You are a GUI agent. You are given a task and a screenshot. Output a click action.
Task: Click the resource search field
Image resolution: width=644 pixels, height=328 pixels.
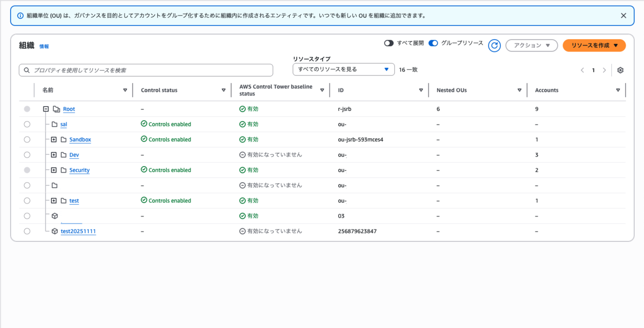click(146, 70)
